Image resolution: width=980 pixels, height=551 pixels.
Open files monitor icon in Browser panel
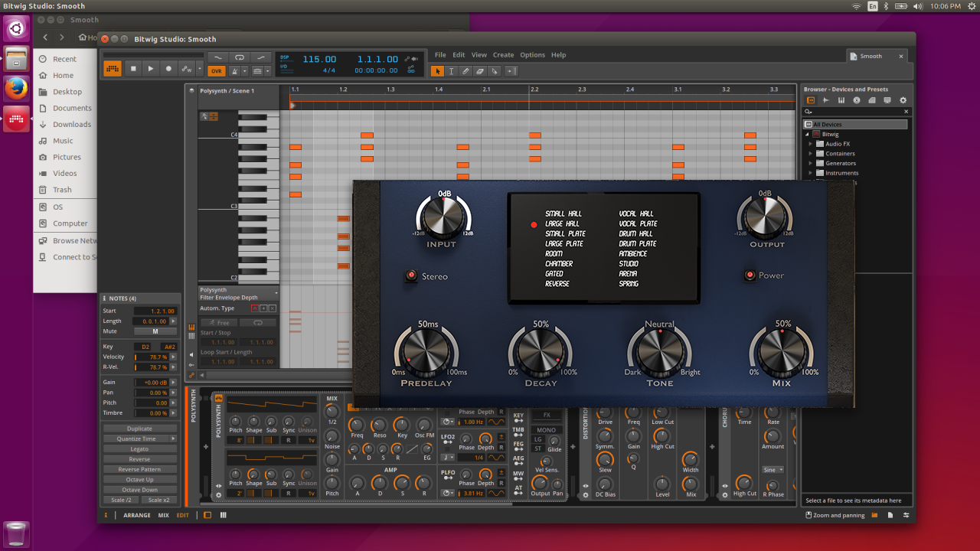tap(887, 100)
